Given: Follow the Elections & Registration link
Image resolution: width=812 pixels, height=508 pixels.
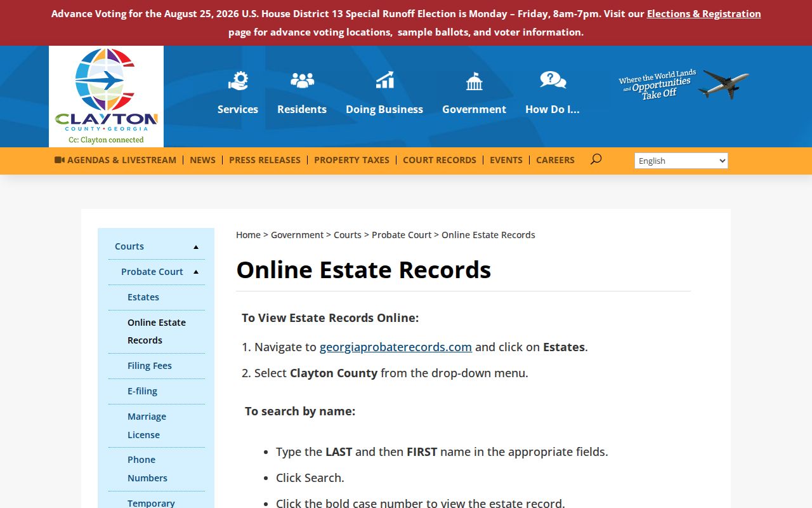Looking at the screenshot, I should pos(704,13).
